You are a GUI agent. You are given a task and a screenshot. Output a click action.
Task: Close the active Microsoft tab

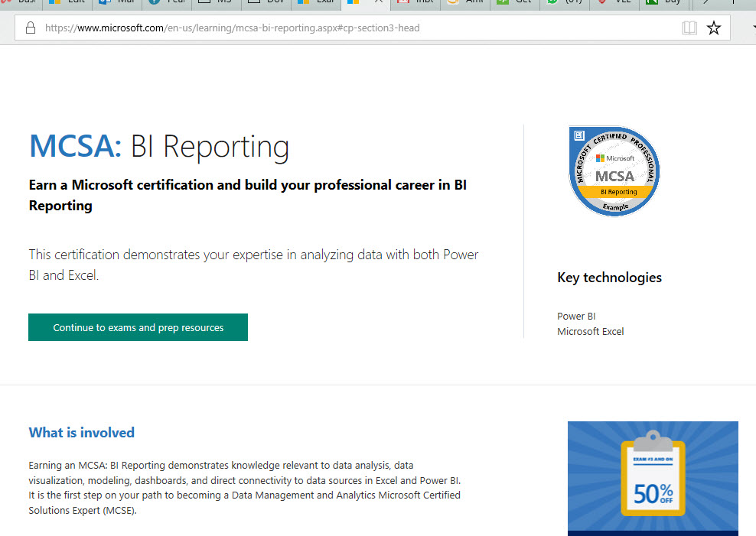tap(379, 2)
